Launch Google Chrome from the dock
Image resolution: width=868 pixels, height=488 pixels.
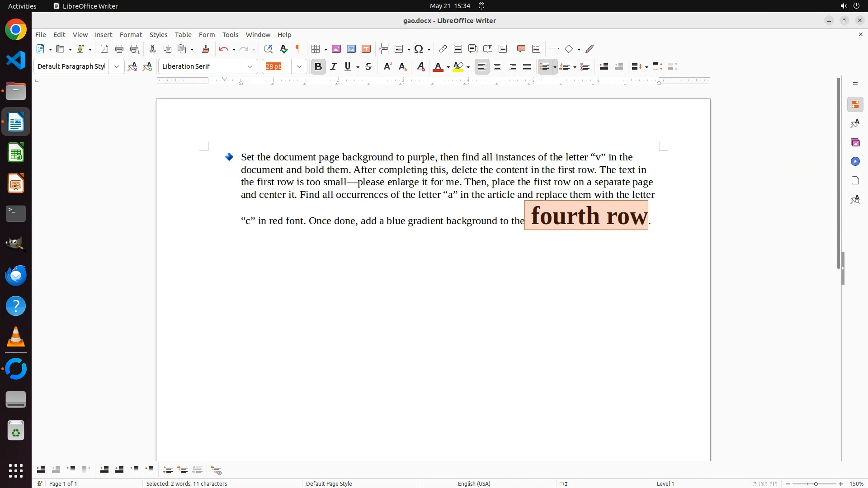(x=16, y=30)
